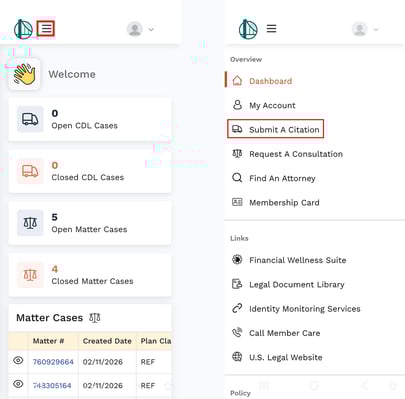This screenshot has width=405, height=399.
Task: Open Identity Monitoring Services link
Action: pyautogui.click(x=305, y=309)
